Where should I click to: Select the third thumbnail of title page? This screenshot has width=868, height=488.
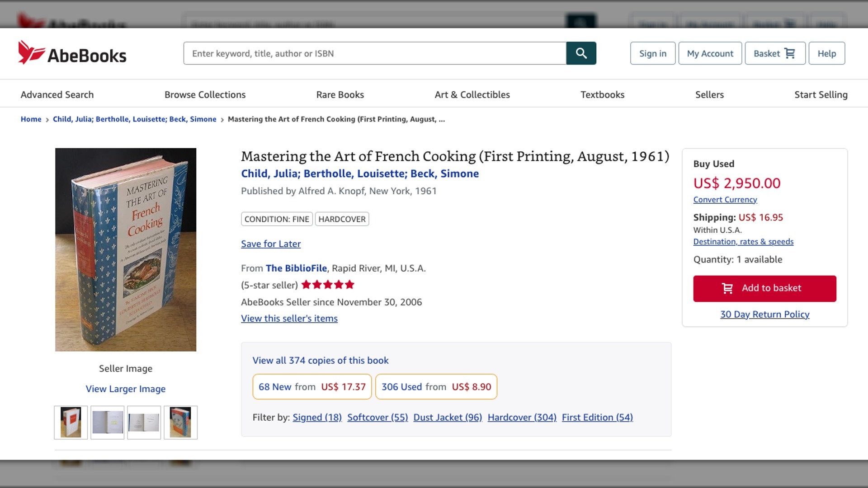(x=144, y=422)
